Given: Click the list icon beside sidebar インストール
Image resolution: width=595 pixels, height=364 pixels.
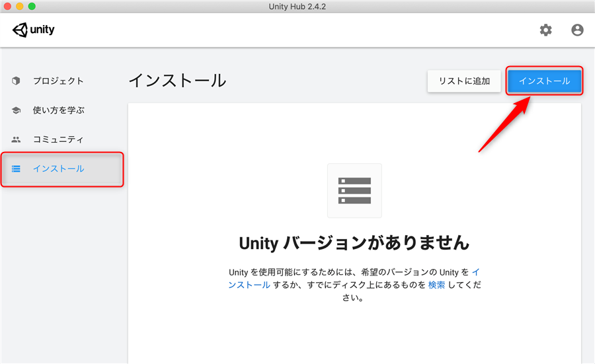Looking at the screenshot, I should [16, 168].
